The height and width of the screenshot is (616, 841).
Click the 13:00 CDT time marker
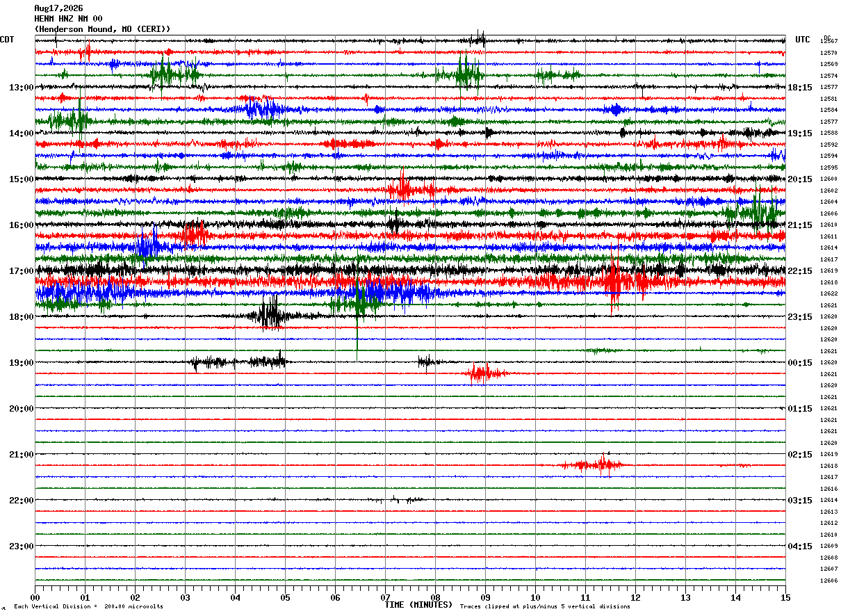21,88
